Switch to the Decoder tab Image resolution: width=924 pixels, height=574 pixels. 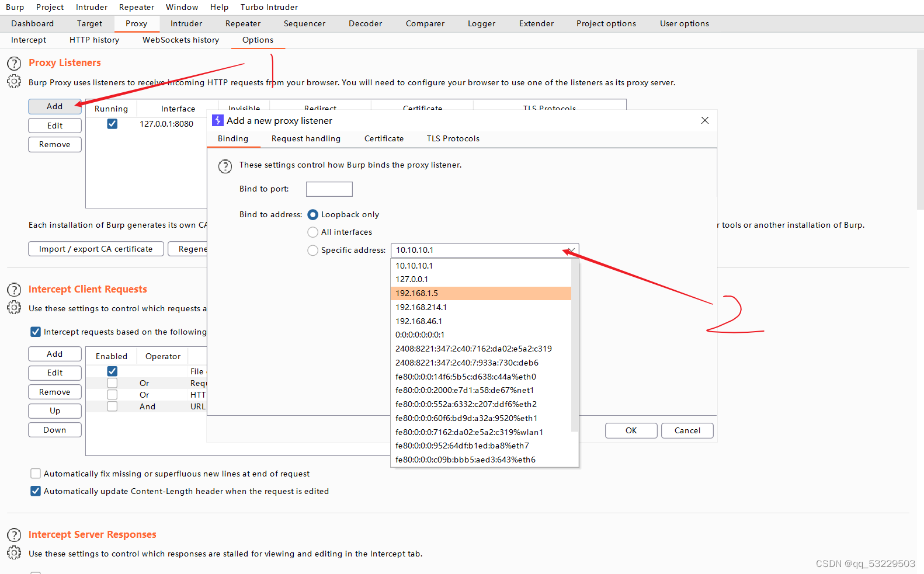(x=366, y=23)
